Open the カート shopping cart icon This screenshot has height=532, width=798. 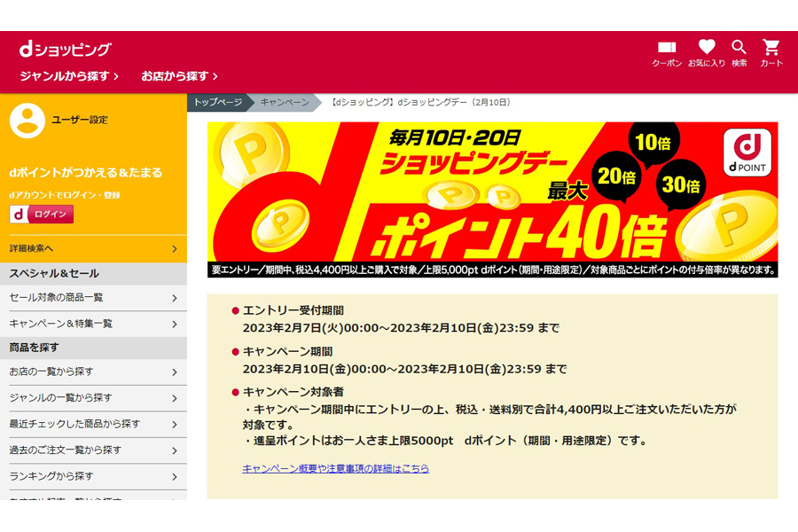(x=771, y=53)
